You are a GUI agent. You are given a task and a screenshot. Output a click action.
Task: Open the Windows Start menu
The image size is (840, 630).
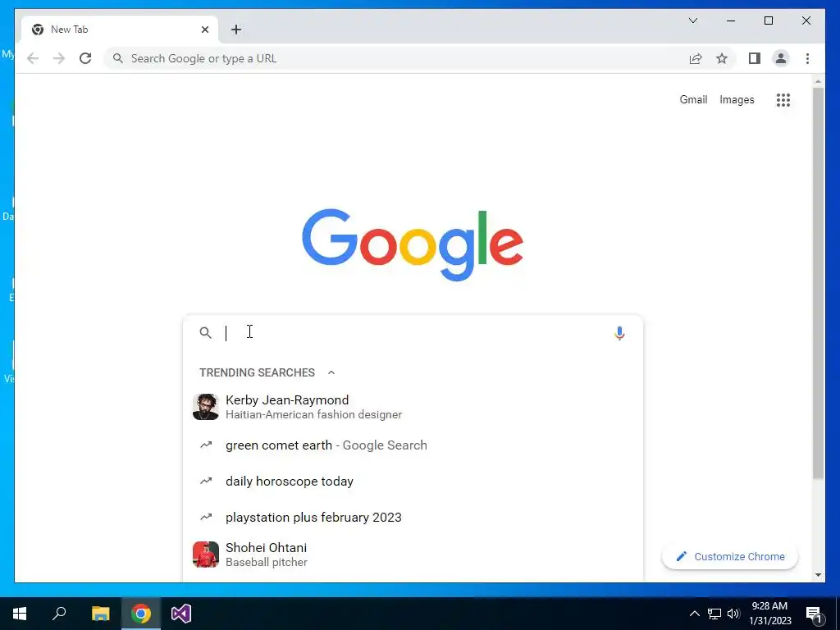tap(20, 614)
